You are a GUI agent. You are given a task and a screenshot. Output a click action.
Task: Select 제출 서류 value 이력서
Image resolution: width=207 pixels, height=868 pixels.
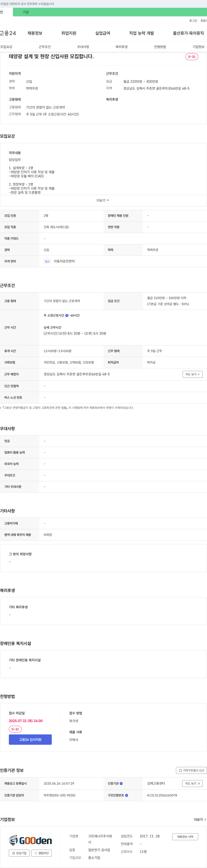point(74,740)
